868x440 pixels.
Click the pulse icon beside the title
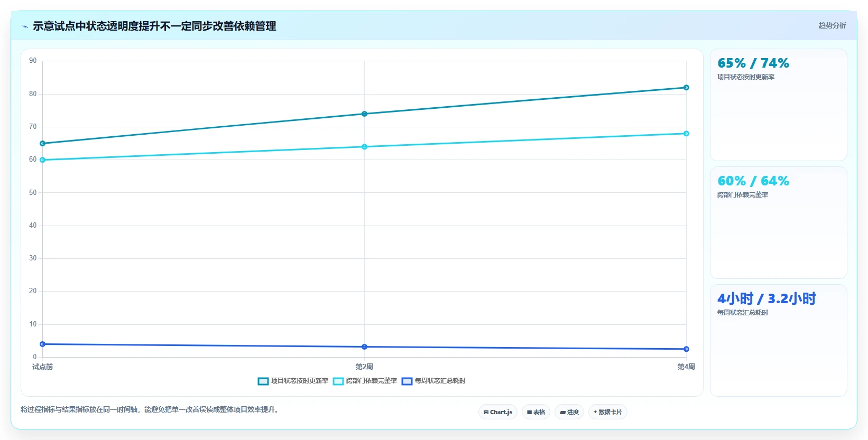[25, 26]
